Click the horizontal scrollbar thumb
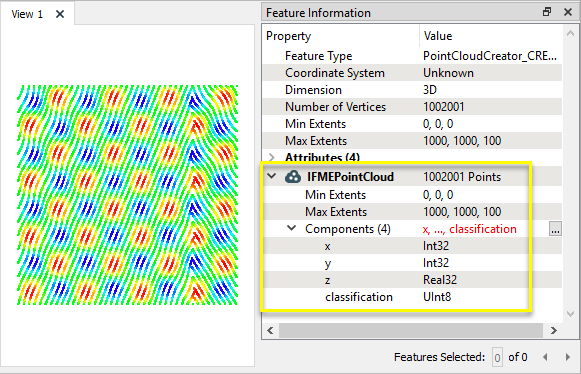Viewport: 581px width, 374px height. tap(411, 330)
